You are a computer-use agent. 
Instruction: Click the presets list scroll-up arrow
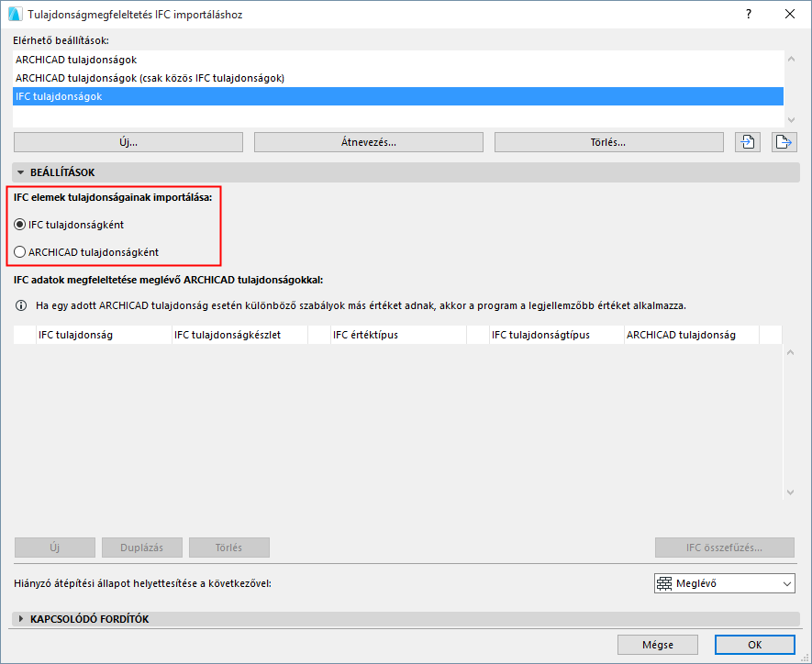click(791, 59)
